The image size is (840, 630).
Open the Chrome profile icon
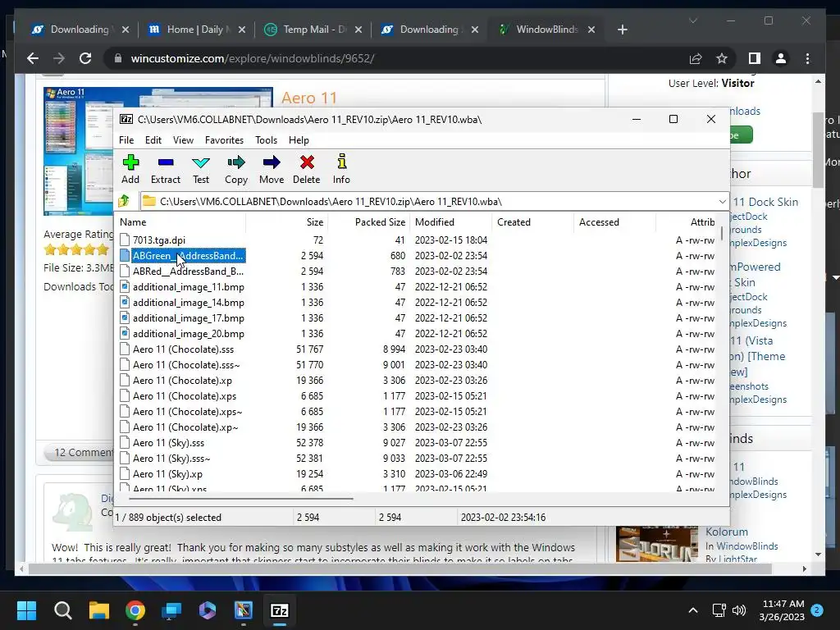(x=781, y=58)
